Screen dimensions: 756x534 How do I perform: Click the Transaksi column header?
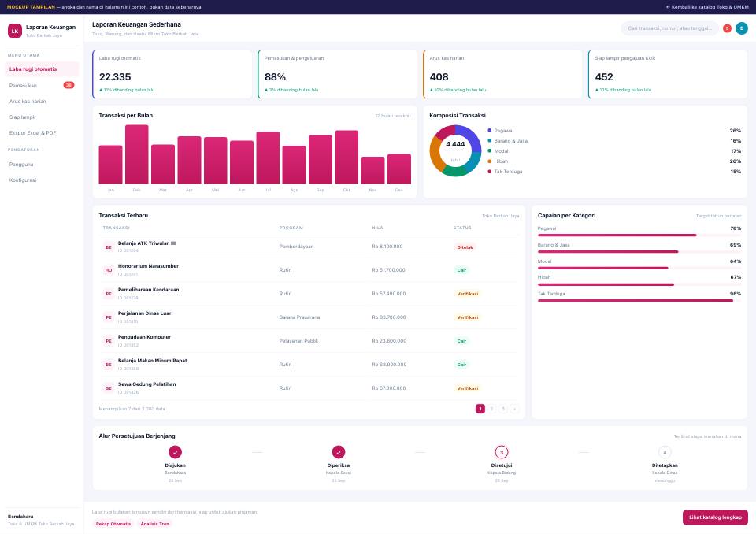coord(117,228)
